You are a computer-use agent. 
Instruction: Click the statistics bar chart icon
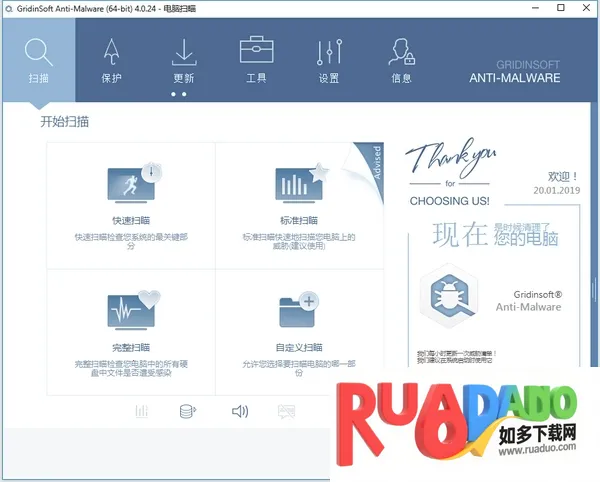click(x=142, y=411)
